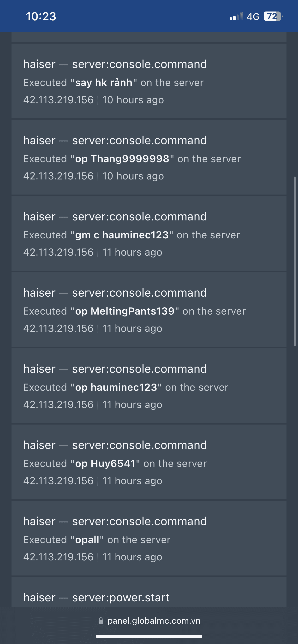Click the "opall" command text
Image resolution: width=298 pixels, height=644 pixels.
pos(87,540)
